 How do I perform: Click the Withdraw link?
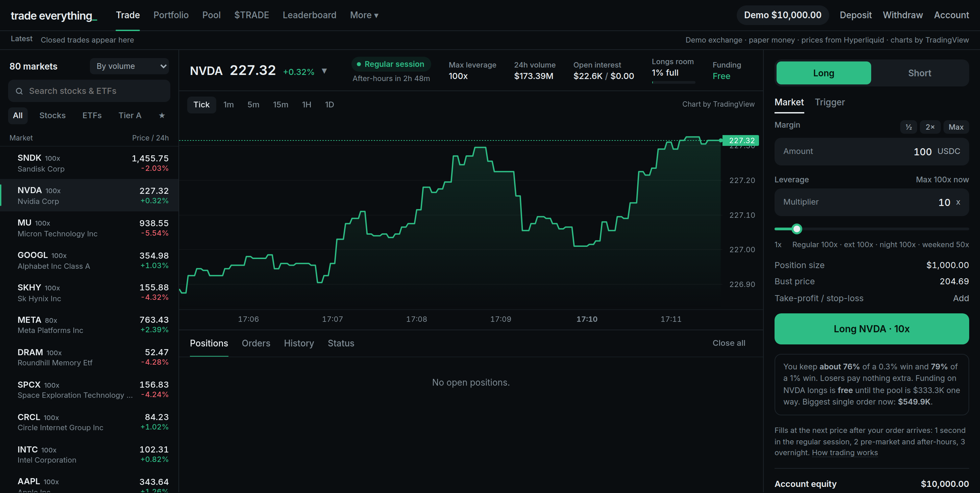pos(903,15)
